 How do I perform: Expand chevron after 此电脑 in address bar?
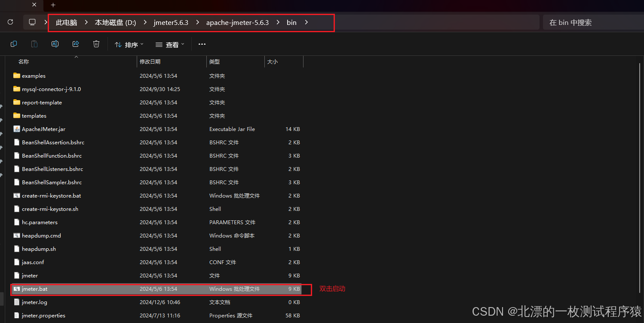point(86,22)
